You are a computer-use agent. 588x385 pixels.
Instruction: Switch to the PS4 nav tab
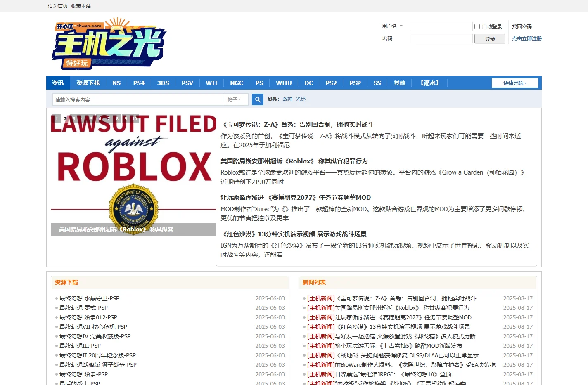coord(139,83)
